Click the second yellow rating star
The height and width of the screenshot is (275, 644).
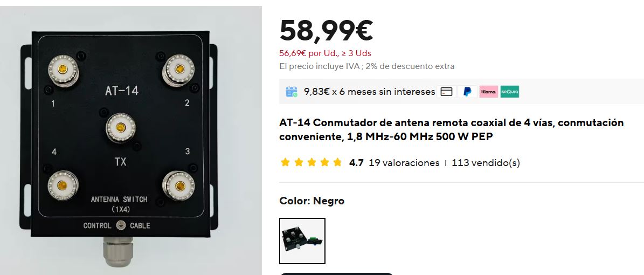pos(298,162)
